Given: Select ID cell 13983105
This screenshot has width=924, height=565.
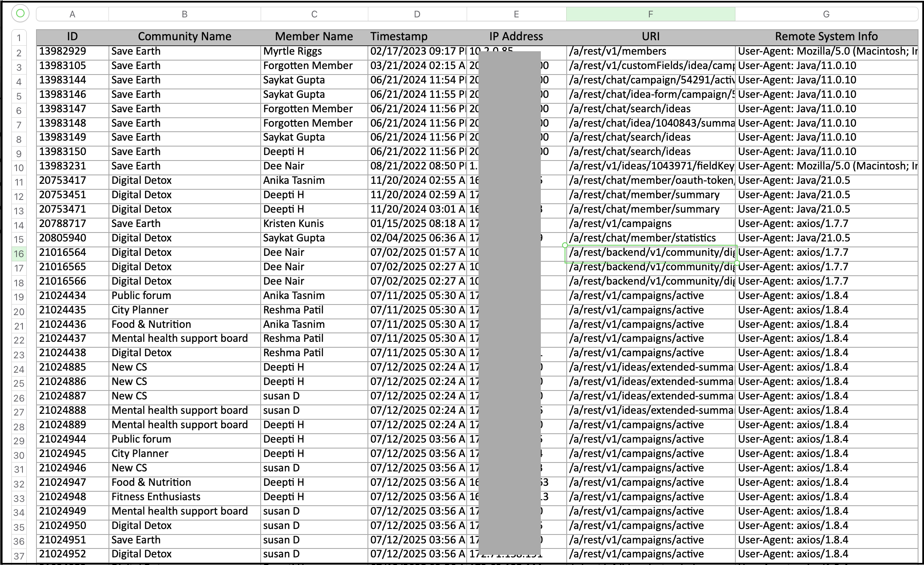Looking at the screenshot, I should [x=72, y=66].
